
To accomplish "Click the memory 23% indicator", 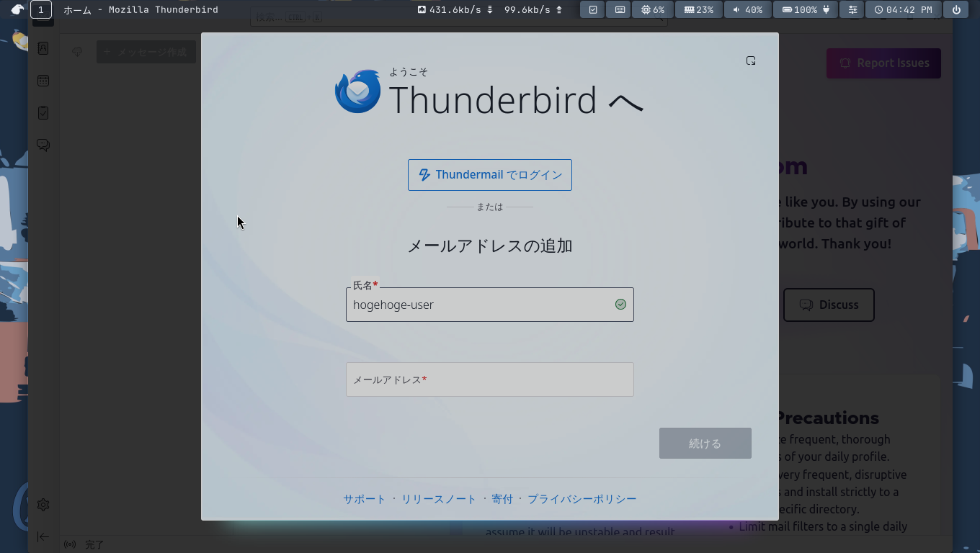I will pos(698,10).
